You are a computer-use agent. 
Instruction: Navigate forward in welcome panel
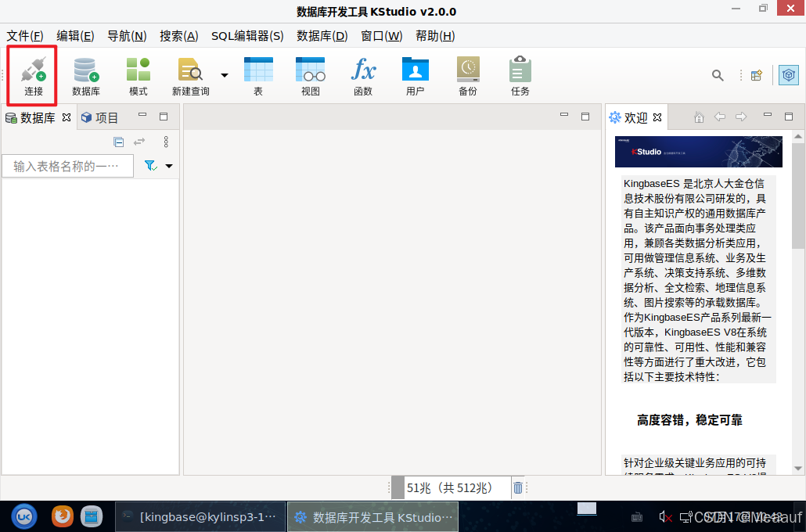[x=741, y=117]
